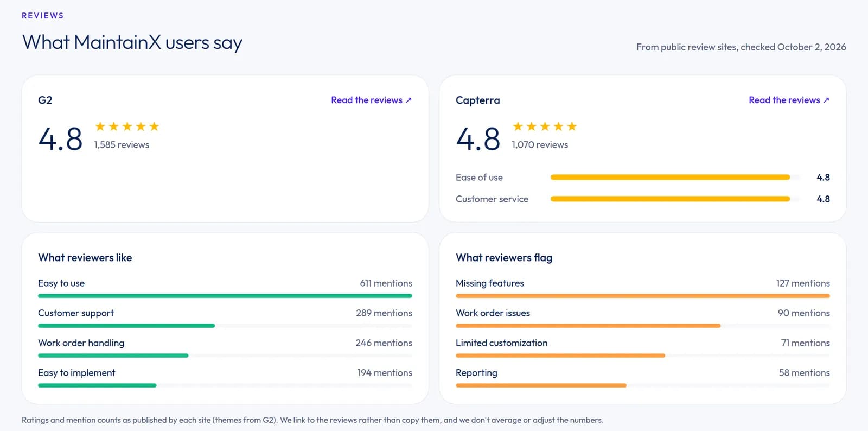Click the '58 mentions' count
868x431 pixels.
point(805,373)
